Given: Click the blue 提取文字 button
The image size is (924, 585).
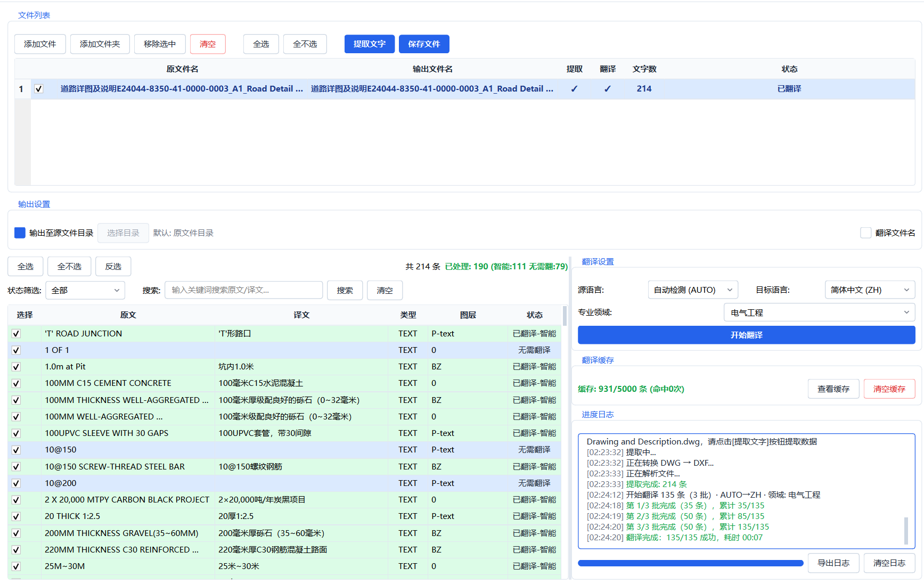Looking at the screenshot, I should coord(370,44).
